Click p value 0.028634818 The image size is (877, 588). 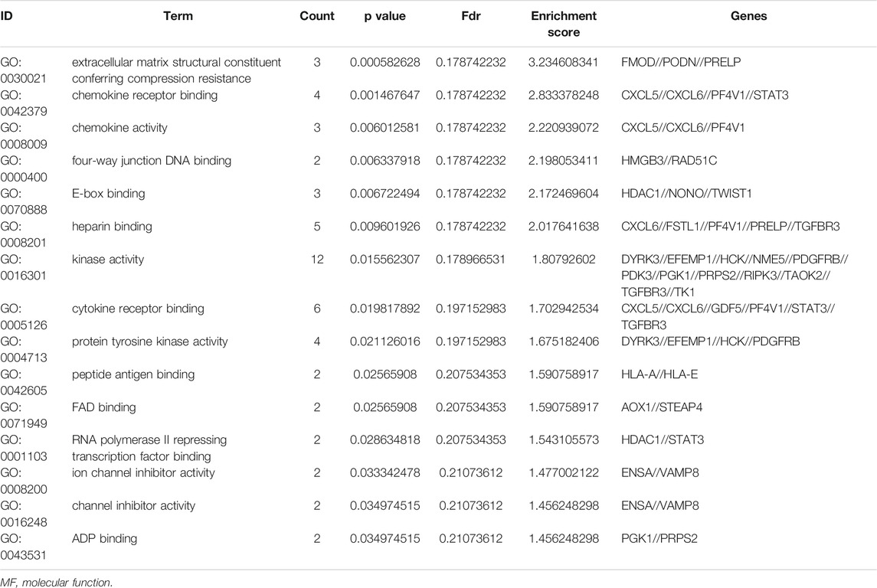[385, 440]
